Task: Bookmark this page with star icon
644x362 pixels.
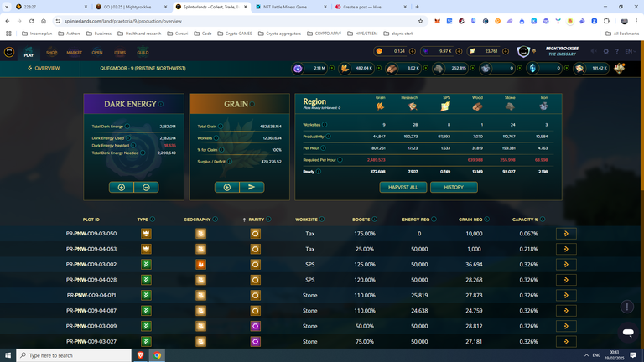Action: pyautogui.click(x=420, y=21)
